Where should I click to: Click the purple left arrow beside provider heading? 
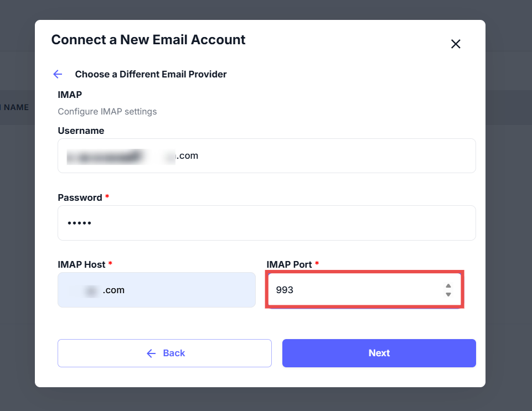click(x=58, y=74)
